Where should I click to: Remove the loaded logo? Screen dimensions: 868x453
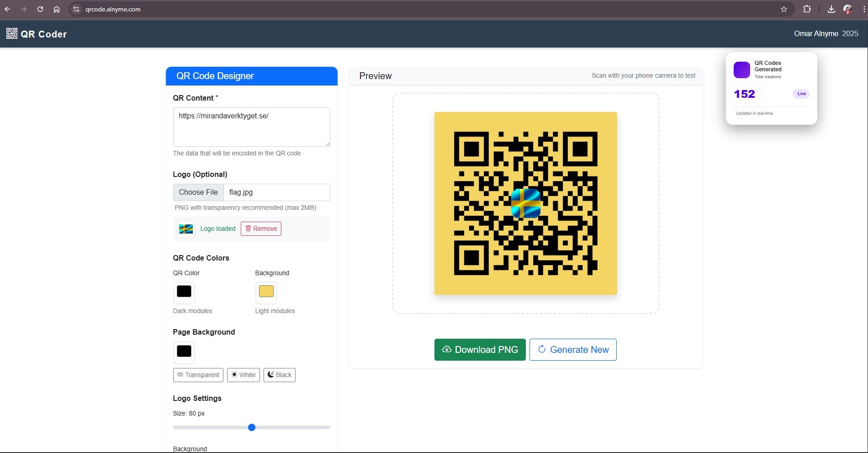[261, 229]
